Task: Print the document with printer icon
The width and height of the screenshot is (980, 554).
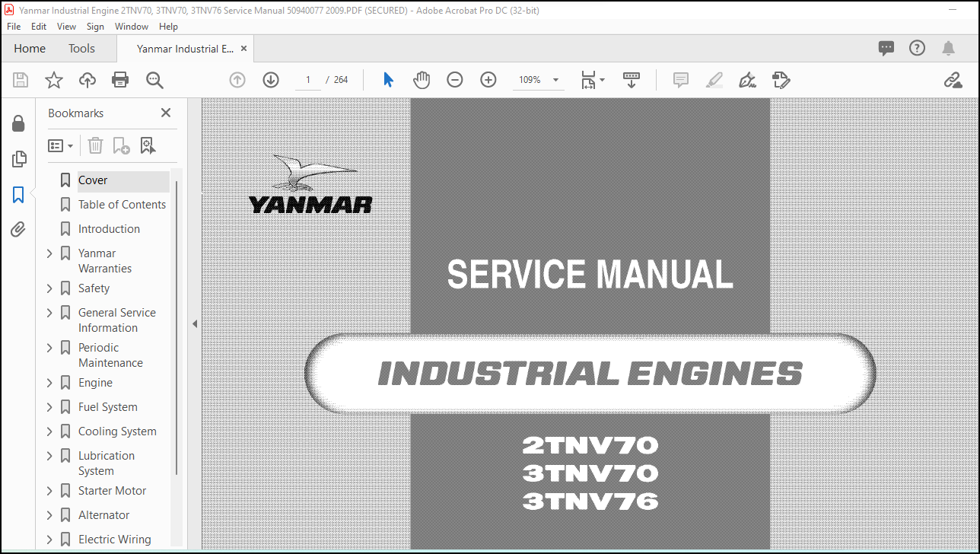Action: click(x=120, y=80)
